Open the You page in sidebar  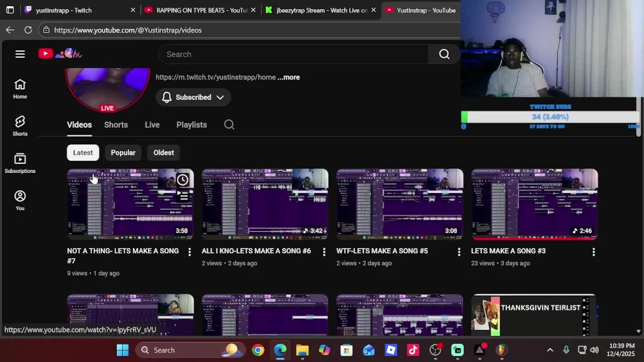(20, 201)
